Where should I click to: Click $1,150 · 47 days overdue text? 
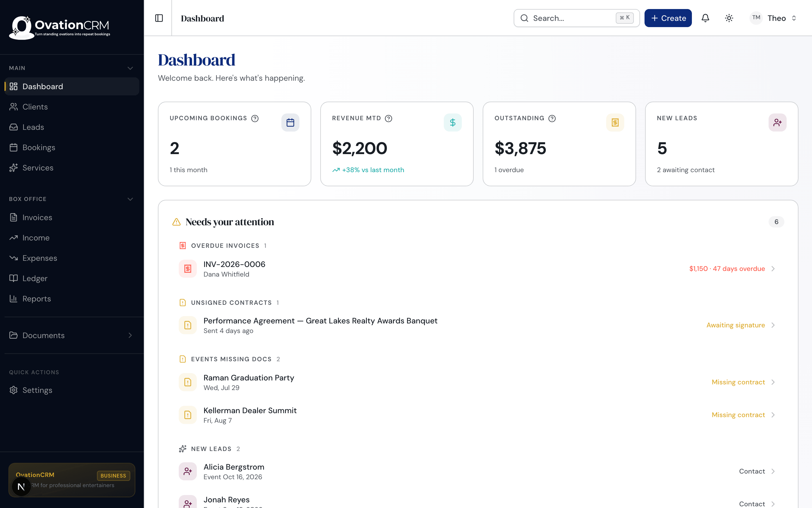pos(727,269)
